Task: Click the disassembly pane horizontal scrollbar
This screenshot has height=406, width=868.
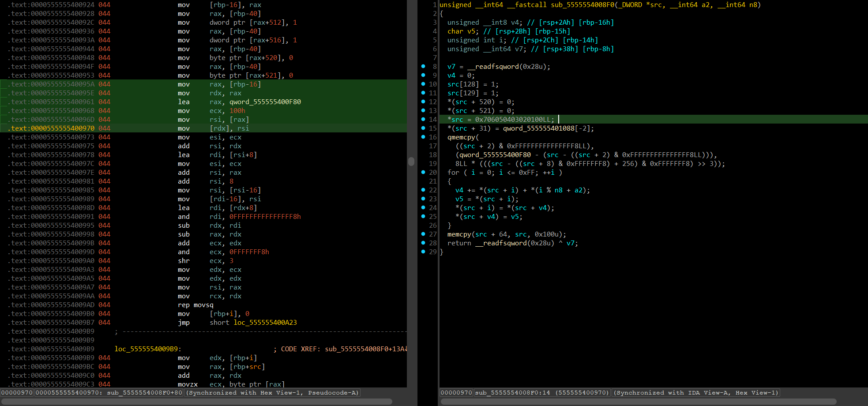Action: [196, 401]
